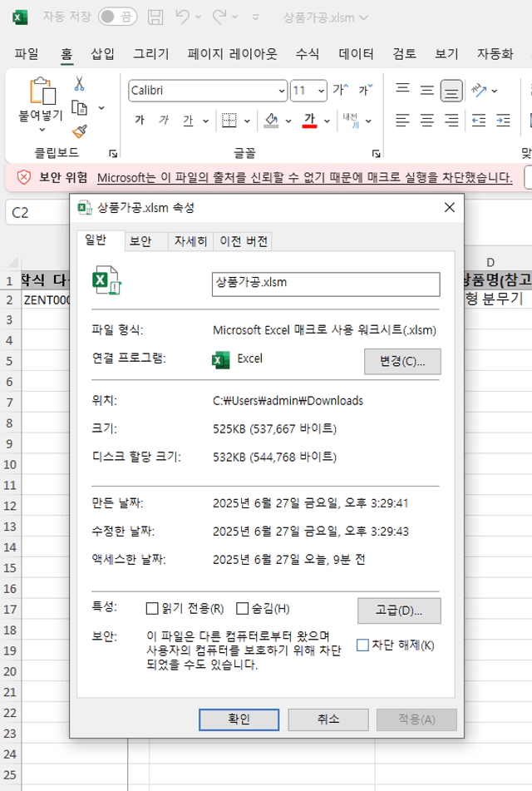Image resolution: width=532 pixels, height=791 pixels.
Task: Expand the Paste options arrow
Action: click(42, 130)
